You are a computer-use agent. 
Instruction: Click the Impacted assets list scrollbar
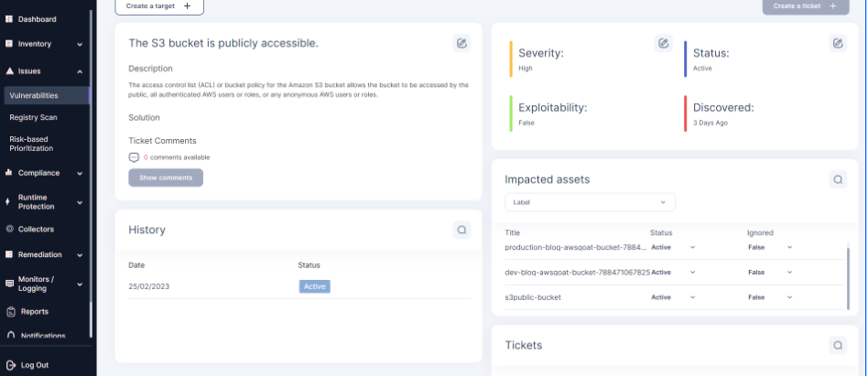pos(848,279)
